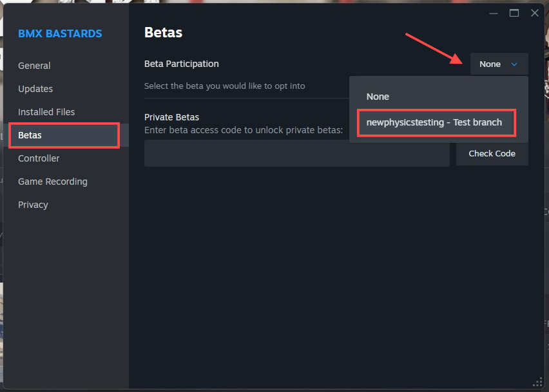This screenshot has height=392, width=549.
Task: Show the Game Recording settings
Action: pos(53,182)
